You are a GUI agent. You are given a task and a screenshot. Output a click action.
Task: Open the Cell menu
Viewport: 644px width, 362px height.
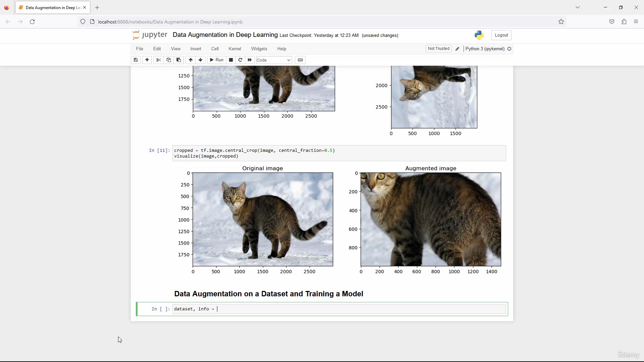[215, 49]
